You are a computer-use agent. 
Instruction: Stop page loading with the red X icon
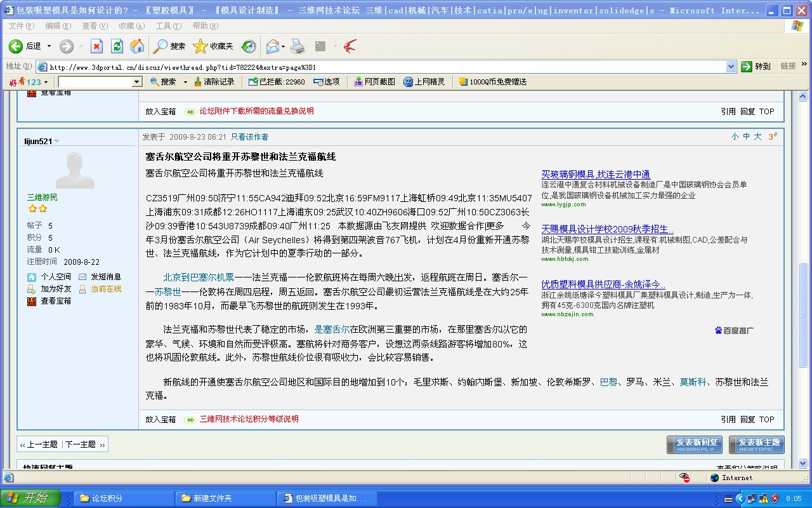[96, 46]
